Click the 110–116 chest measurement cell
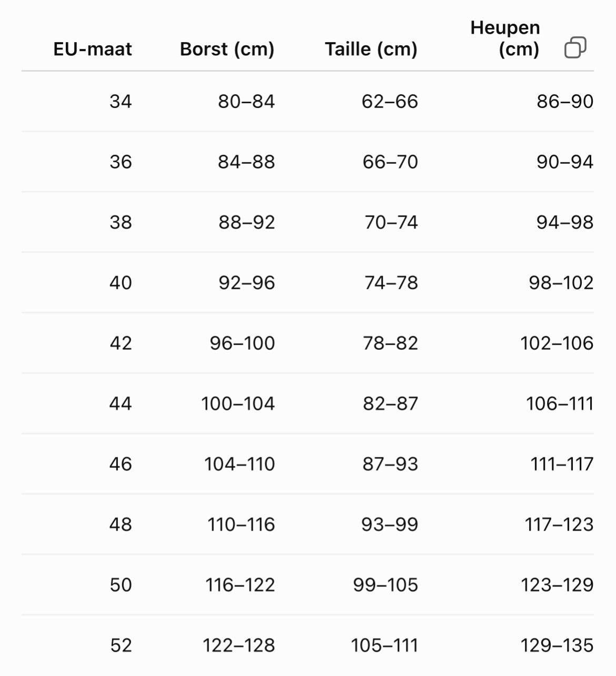 tap(241, 525)
